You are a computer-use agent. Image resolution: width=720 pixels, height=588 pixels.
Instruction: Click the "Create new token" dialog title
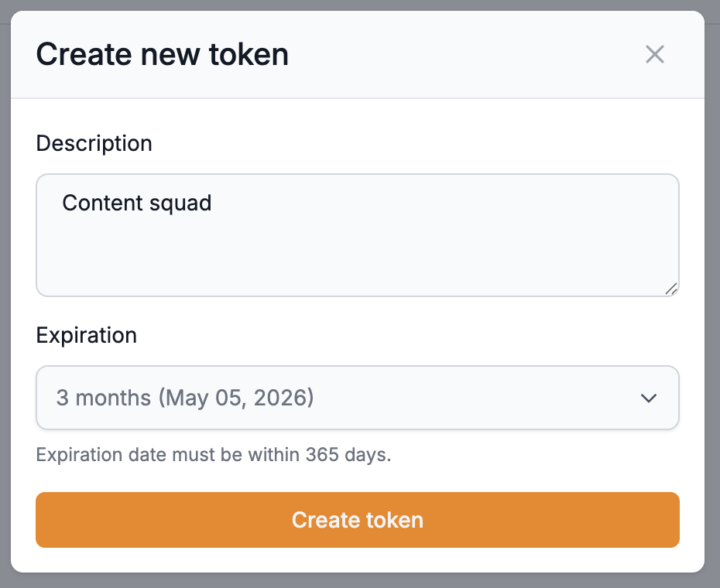[x=163, y=54]
